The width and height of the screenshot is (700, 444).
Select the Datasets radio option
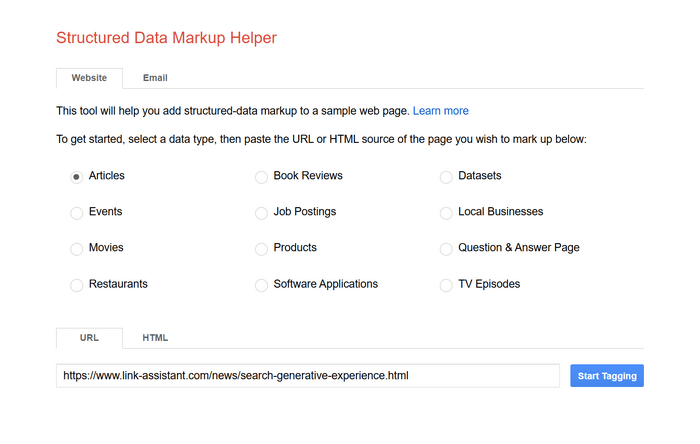tap(446, 177)
